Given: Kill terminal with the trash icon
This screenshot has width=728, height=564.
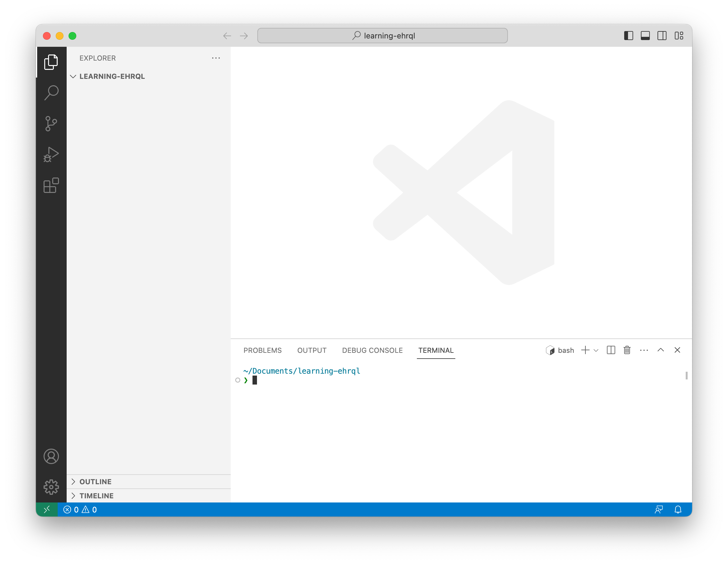Looking at the screenshot, I should click(627, 350).
